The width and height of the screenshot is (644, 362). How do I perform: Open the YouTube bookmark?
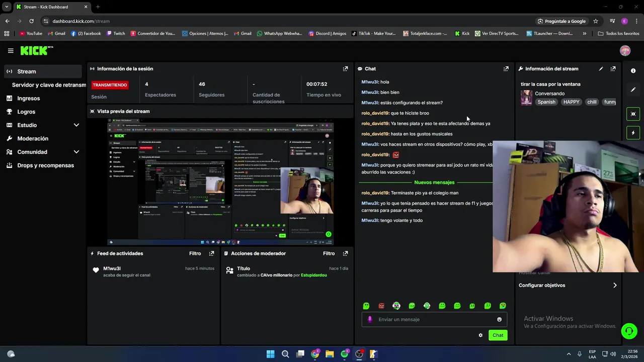[31, 34]
